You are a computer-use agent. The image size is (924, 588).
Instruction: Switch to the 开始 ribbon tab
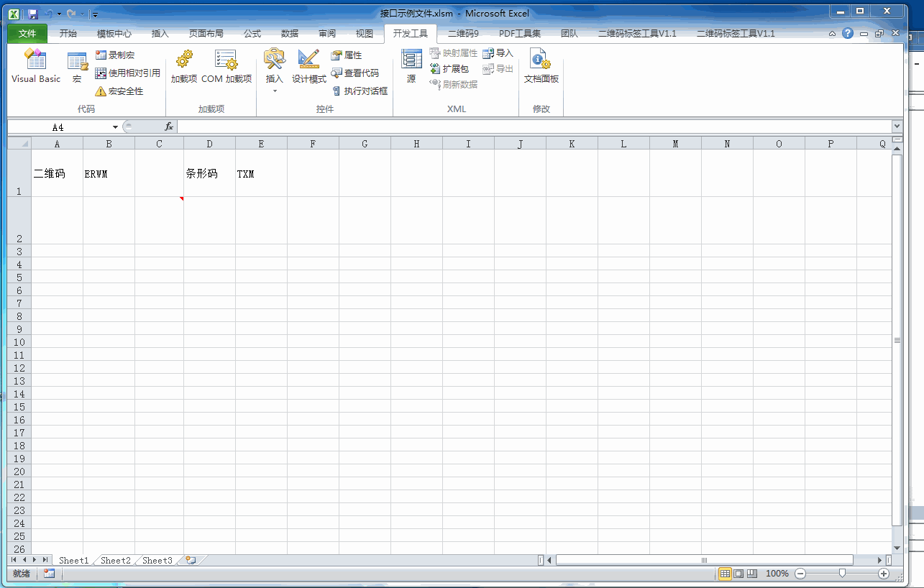coord(68,33)
